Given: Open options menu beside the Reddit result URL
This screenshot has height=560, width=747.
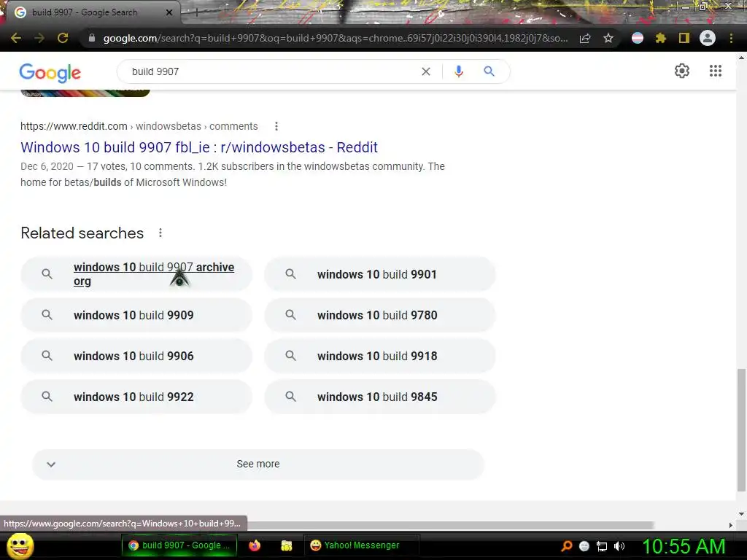Looking at the screenshot, I should click(276, 126).
